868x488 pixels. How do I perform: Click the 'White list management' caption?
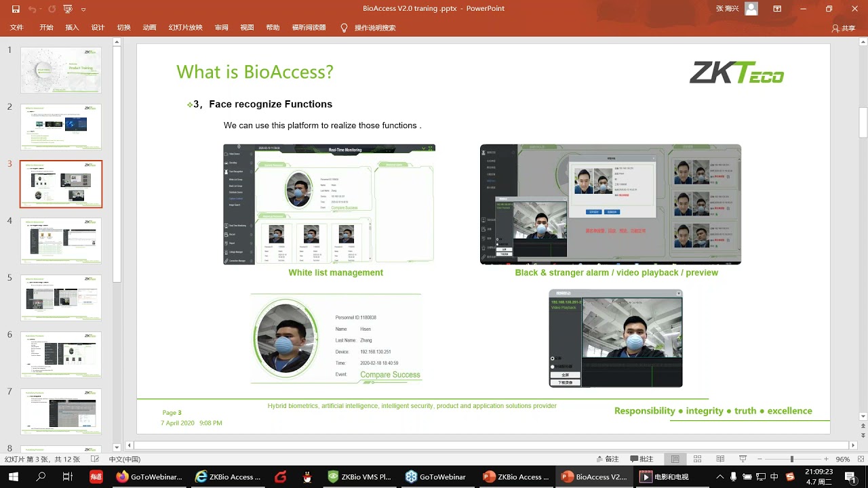click(x=336, y=272)
